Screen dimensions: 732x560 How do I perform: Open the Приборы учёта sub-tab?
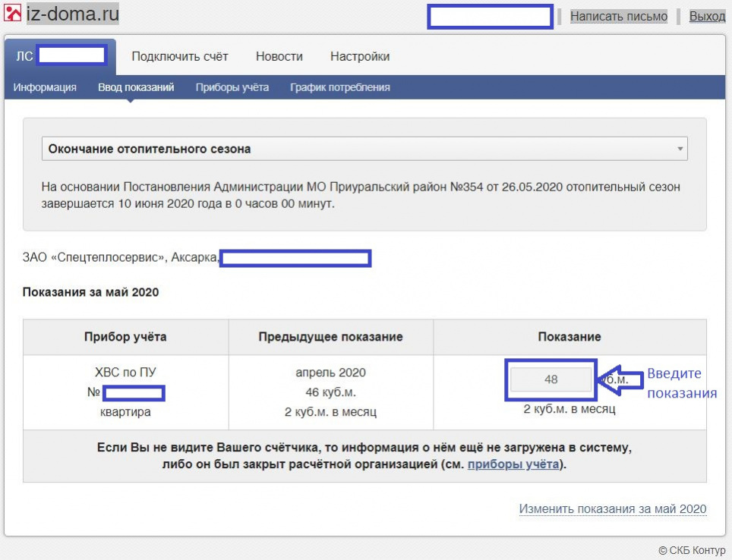point(232,87)
